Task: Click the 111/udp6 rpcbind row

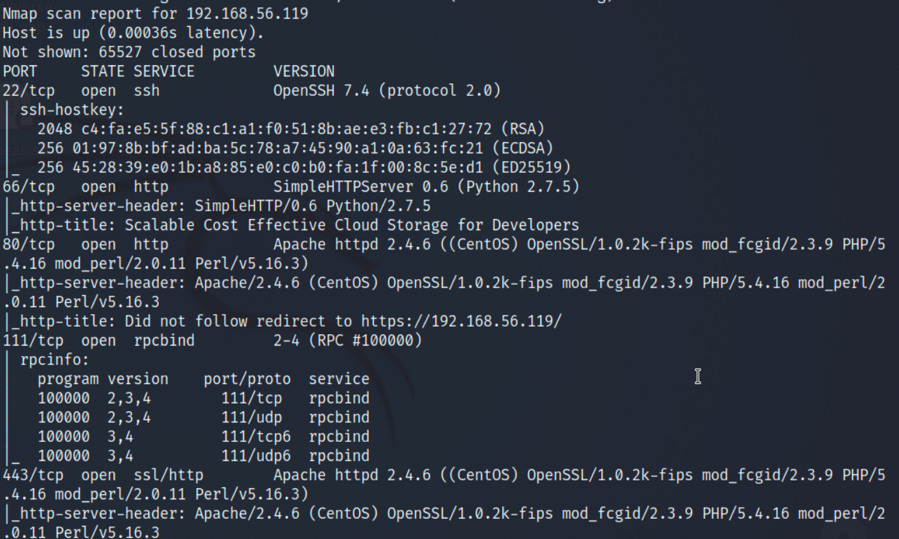Action: (x=204, y=456)
